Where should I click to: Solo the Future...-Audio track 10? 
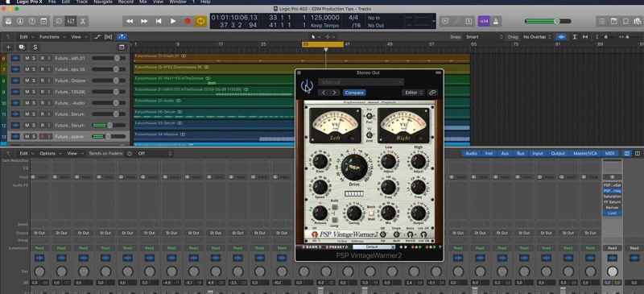[x=34, y=103]
